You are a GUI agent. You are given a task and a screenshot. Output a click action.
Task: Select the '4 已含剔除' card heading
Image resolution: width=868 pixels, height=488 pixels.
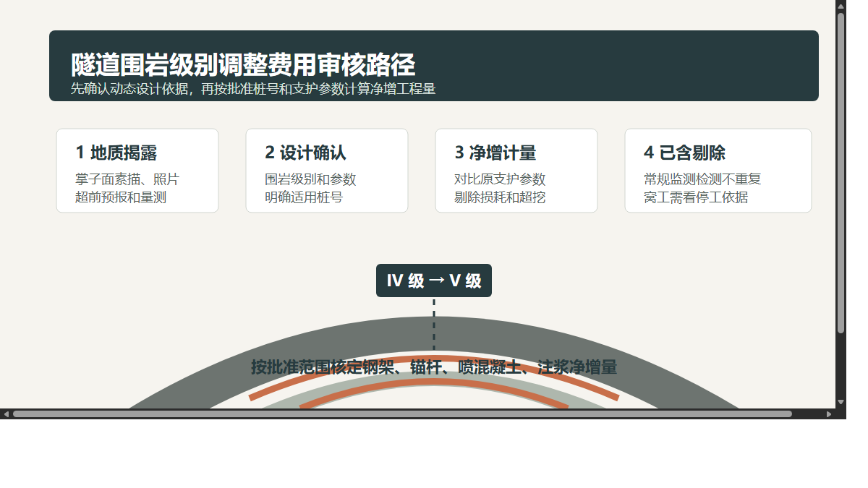point(685,153)
